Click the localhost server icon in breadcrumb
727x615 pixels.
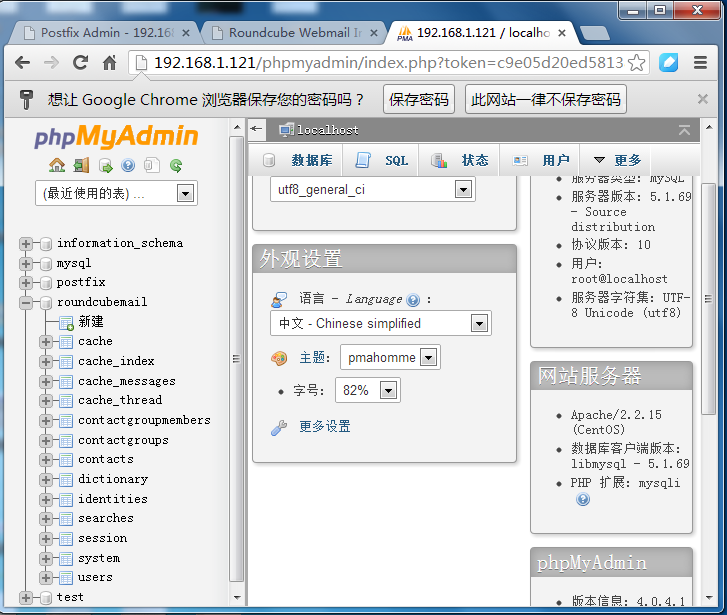tap(286, 130)
